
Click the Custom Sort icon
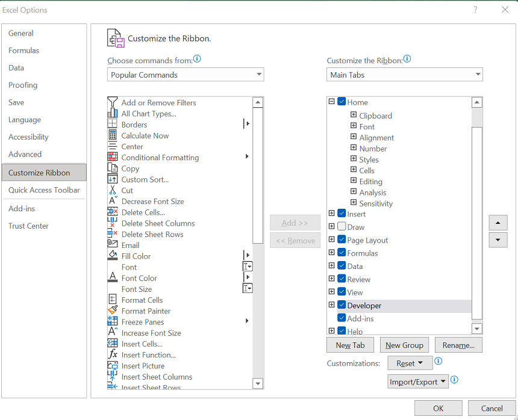coord(112,179)
